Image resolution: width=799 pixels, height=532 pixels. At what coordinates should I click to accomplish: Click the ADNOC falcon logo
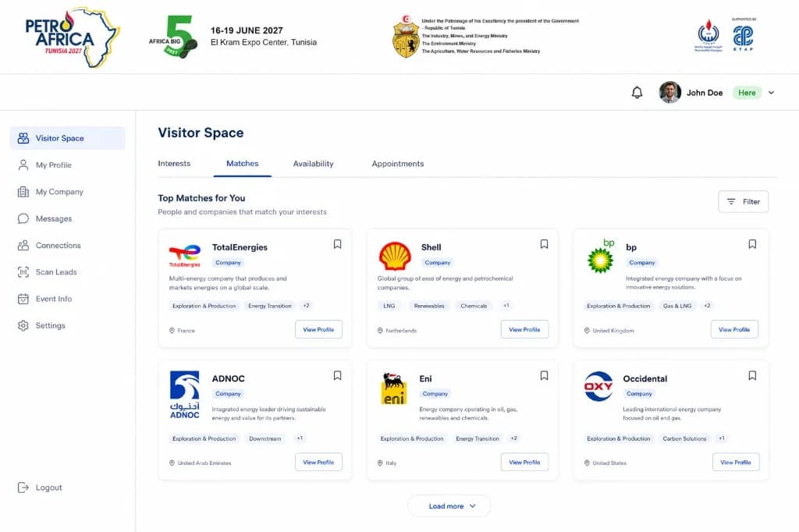[x=184, y=395]
